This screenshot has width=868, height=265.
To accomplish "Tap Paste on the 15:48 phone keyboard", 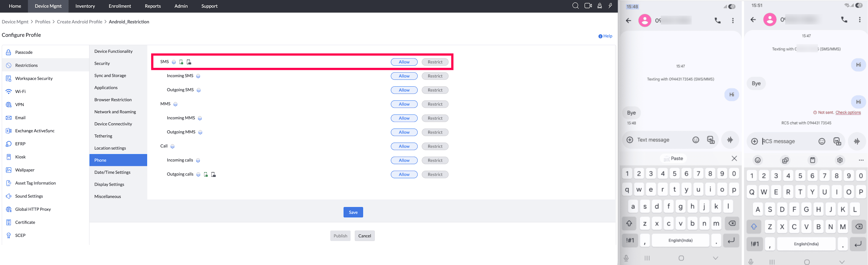I will pyautogui.click(x=673, y=158).
